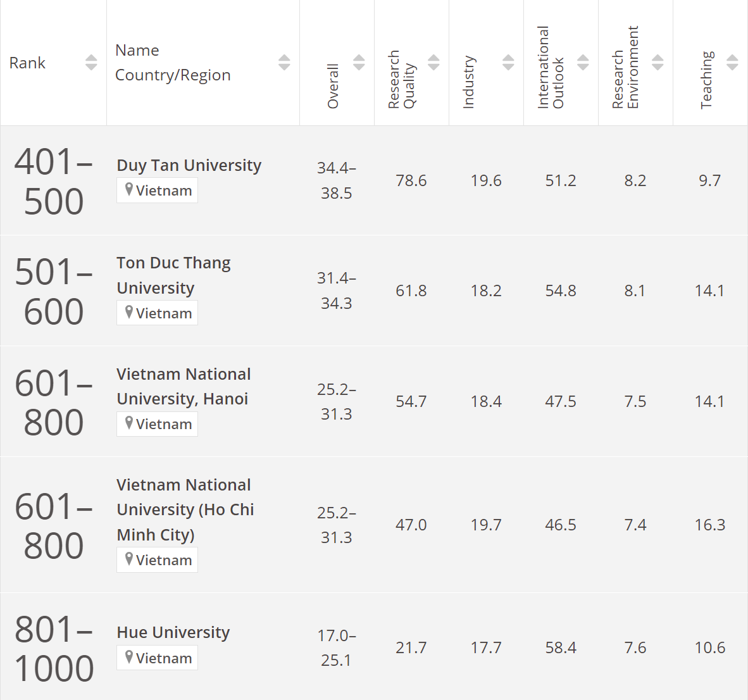The height and width of the screenshot is (700, 748).
Task: Click Vietnam tag under Ton Duc Thang University
Action: pyautogui.click(x=158, y=313)
